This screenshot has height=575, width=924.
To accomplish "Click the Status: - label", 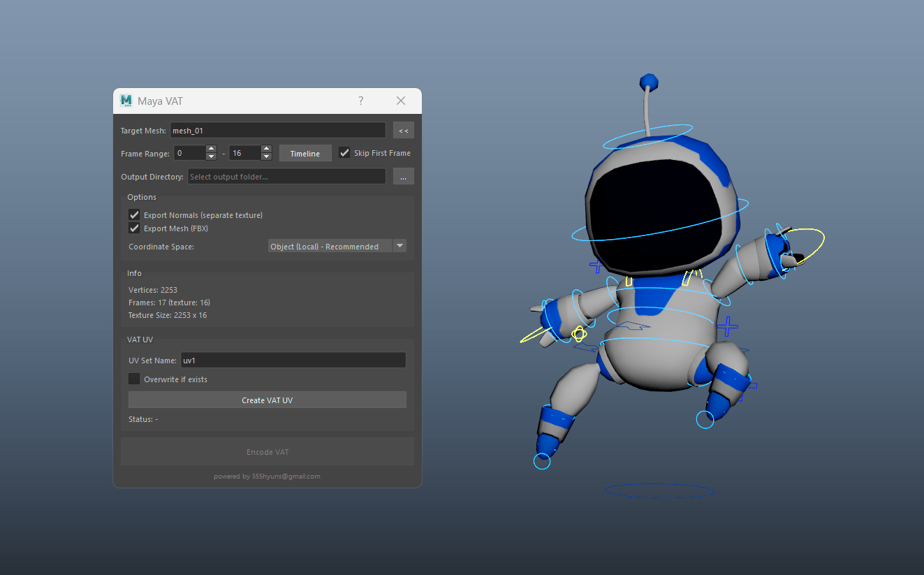I will (143, 419).
